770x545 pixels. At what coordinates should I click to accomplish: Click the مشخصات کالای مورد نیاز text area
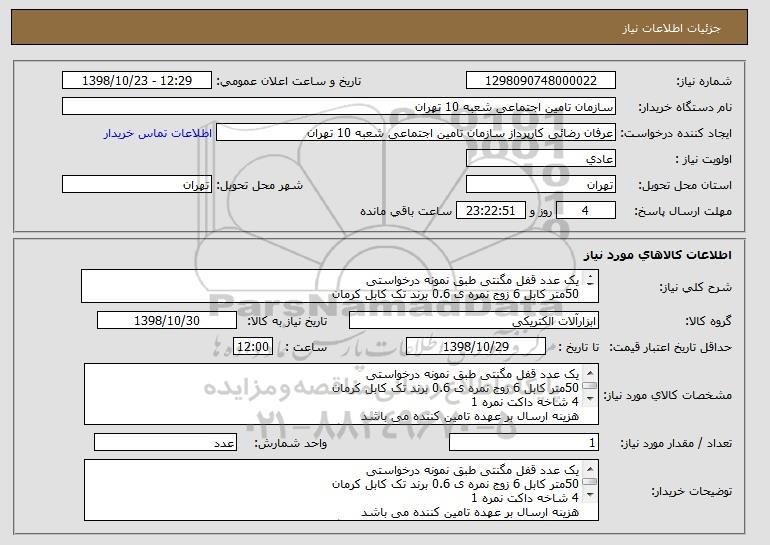[341, 394]
